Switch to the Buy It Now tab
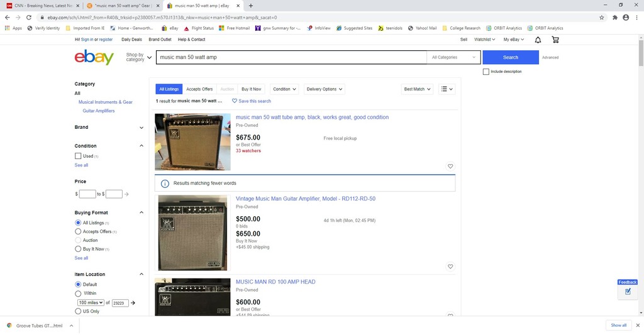 coord(251,89)
